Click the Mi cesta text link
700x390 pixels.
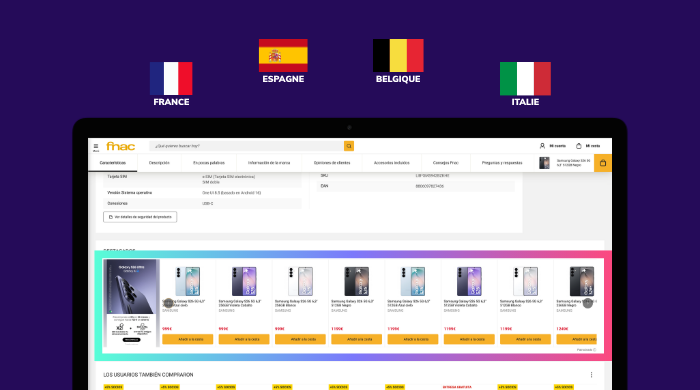click(593, 146)
